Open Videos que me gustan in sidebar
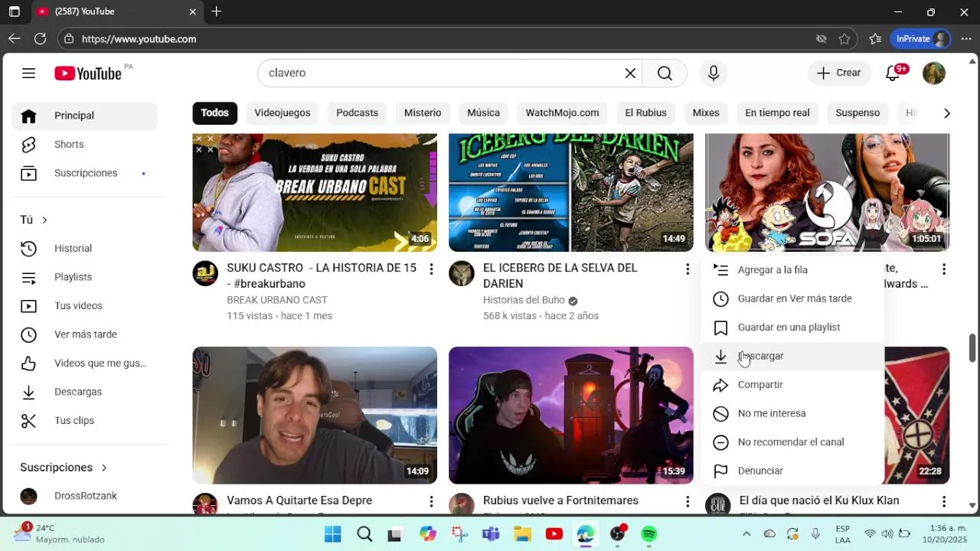Viewport: 980px width, 551px height. (84, 363)
